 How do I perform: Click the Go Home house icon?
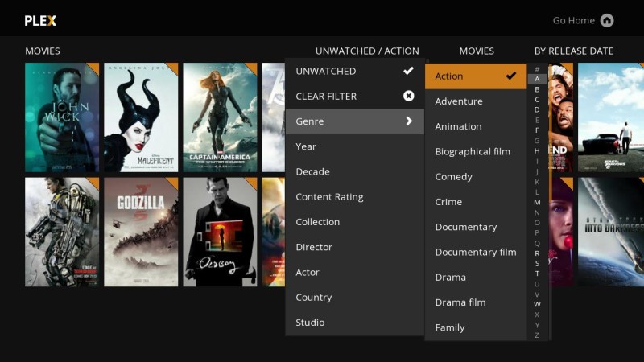[607, 20]
